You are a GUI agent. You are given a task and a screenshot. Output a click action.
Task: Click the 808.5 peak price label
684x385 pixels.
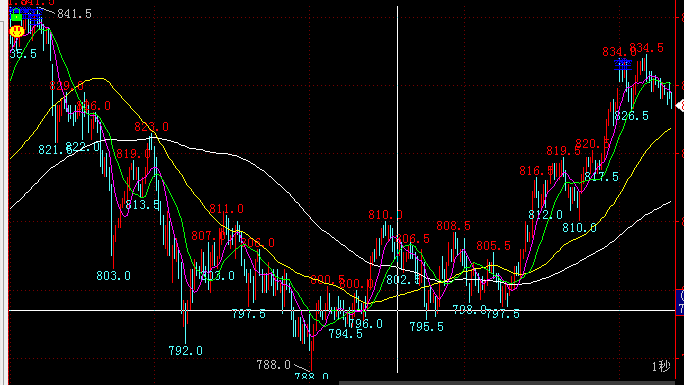(x=454, y=226)
